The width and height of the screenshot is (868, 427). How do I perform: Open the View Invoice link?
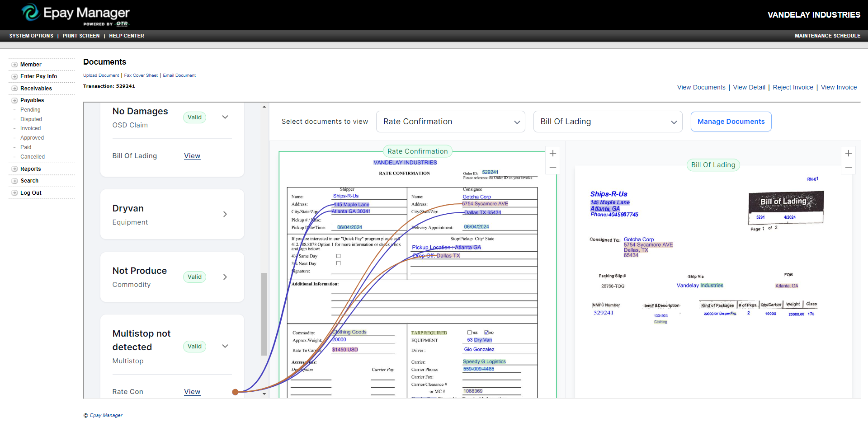pyautogui.click(x=839, y=87)
